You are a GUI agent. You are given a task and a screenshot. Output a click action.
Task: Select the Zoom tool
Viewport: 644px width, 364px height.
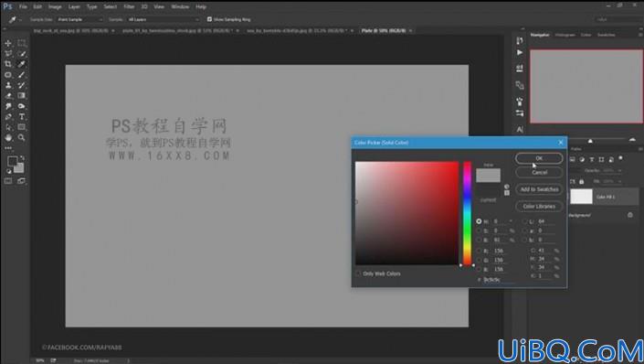click(21, 138)
